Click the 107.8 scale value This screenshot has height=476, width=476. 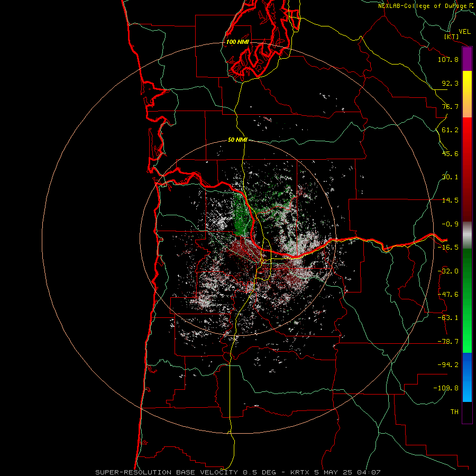coord(448,59)
